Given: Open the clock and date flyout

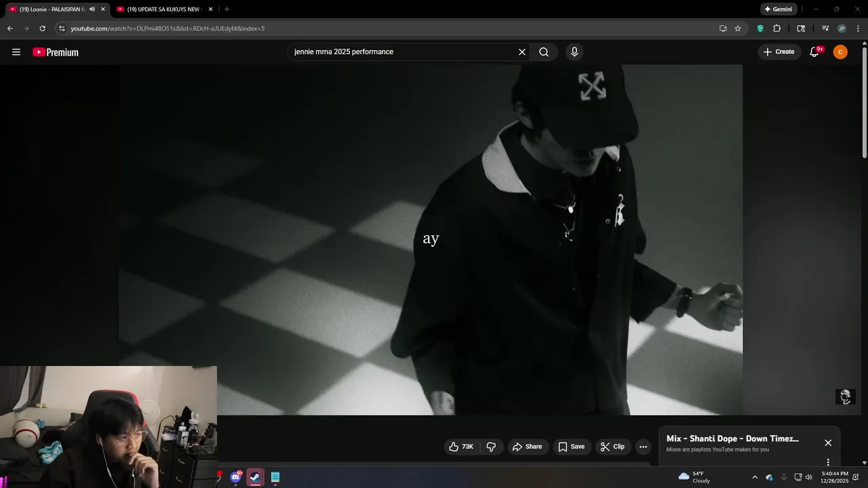Looking at the screenshot, I should point(834,477).
